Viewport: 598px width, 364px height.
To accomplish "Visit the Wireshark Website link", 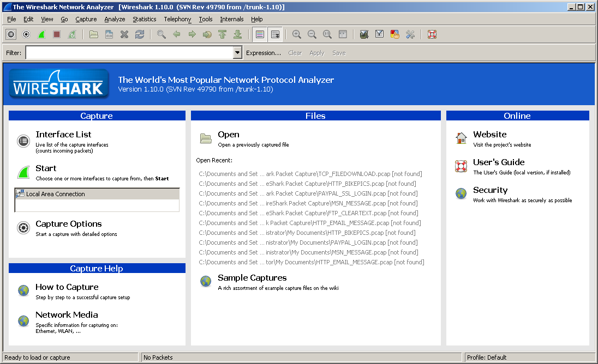I will click(x=489, y=135).
